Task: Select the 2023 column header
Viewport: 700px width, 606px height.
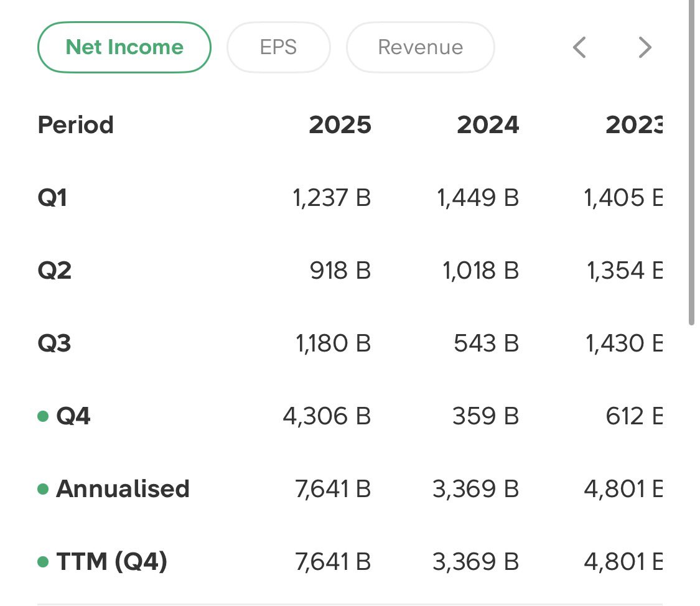Action: (x=634, y=124)
